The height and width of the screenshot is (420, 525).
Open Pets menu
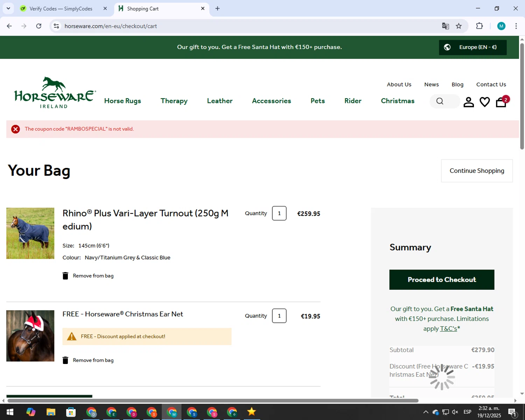click(x=318, y=101)
